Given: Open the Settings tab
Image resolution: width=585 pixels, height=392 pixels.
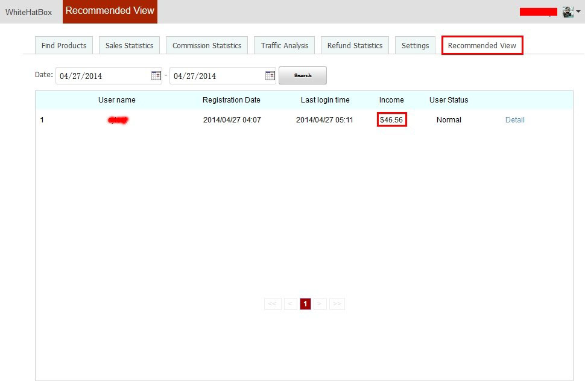Looking at the screenshot, I should click(x=415, y=45).
